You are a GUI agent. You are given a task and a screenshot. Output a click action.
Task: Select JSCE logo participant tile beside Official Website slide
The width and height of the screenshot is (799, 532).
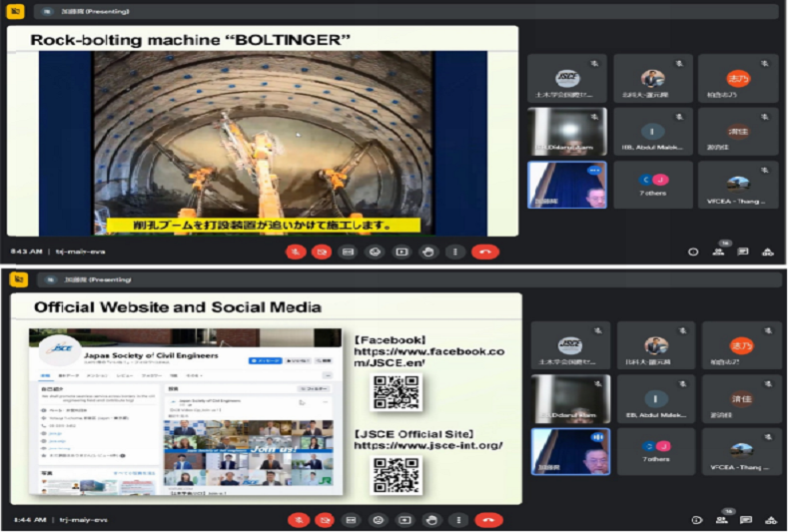pyautogui.click(x=570, y=345)
